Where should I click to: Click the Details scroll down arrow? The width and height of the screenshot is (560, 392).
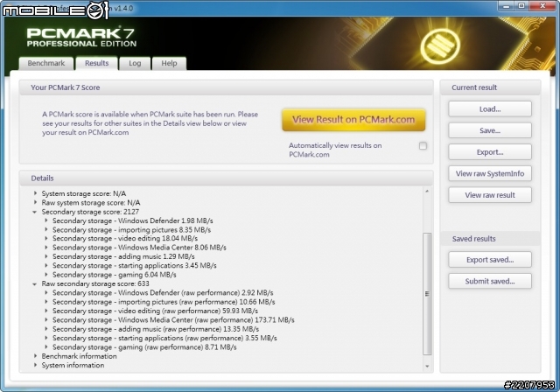(x=427, y=367)
